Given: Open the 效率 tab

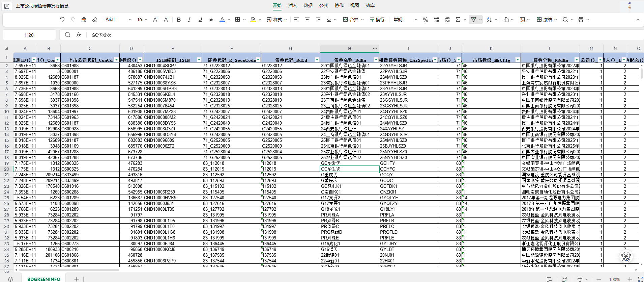Looking at the screenshot, I should click(x=370, y=5).
